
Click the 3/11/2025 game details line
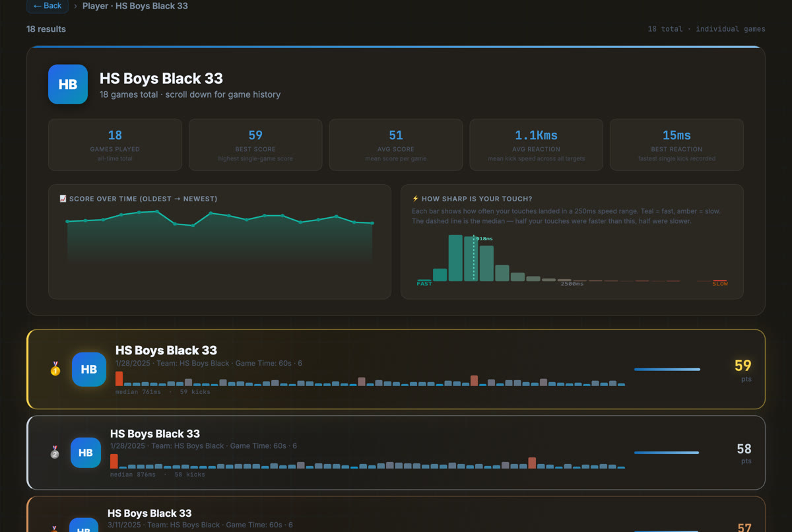200,525
